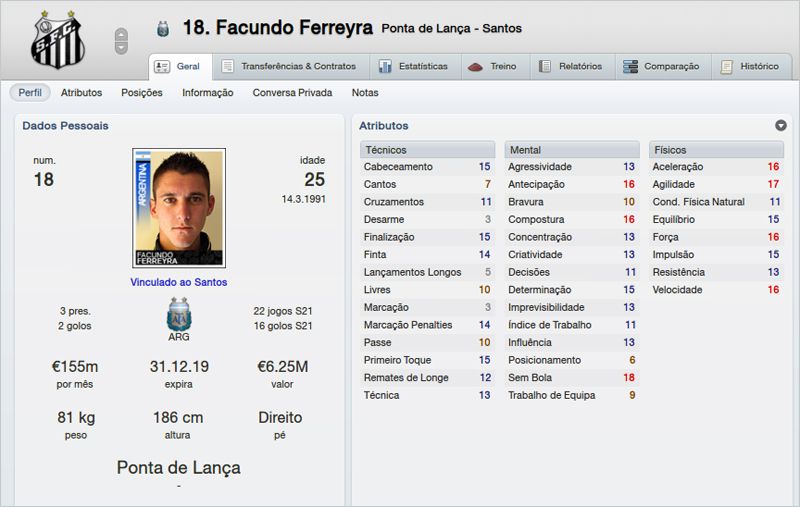Click the Argentina badge beside the player name
The width and height of the screenshot is (800, 507).
click(x=164, y=30)
